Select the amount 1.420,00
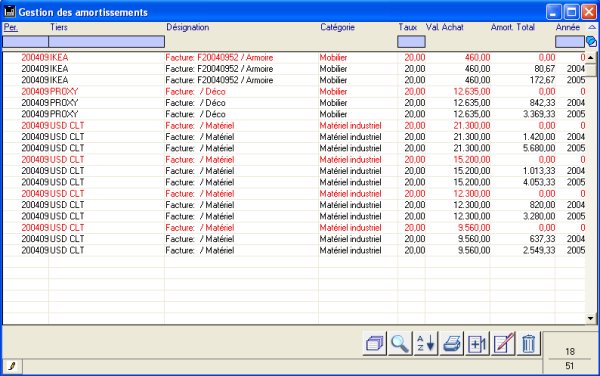This screenshot has width=600, height=376. pyautogui.click(x=539, y=137)
